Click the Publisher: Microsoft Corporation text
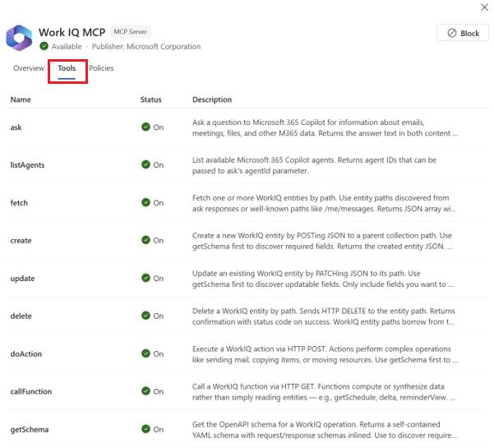Screen dimensions: 494x448 [146, 47]
